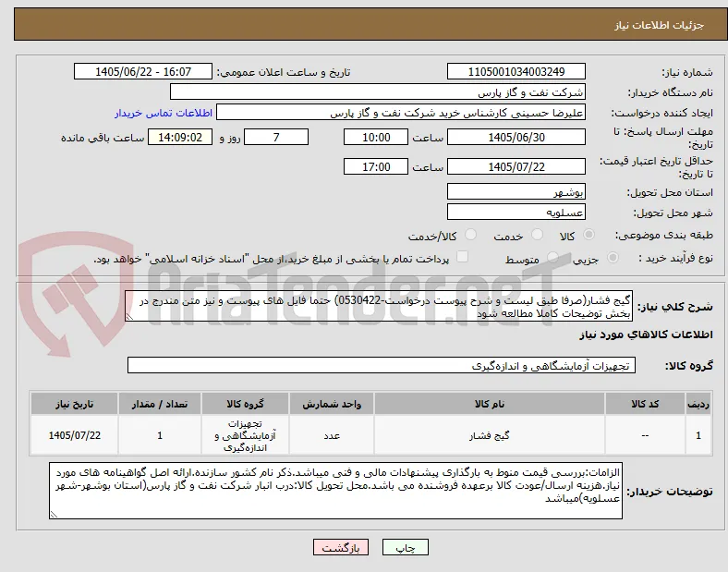Viewport: 728px width, 572px height.
Task: Select the کالا radio button
Action: coord(588,235)
